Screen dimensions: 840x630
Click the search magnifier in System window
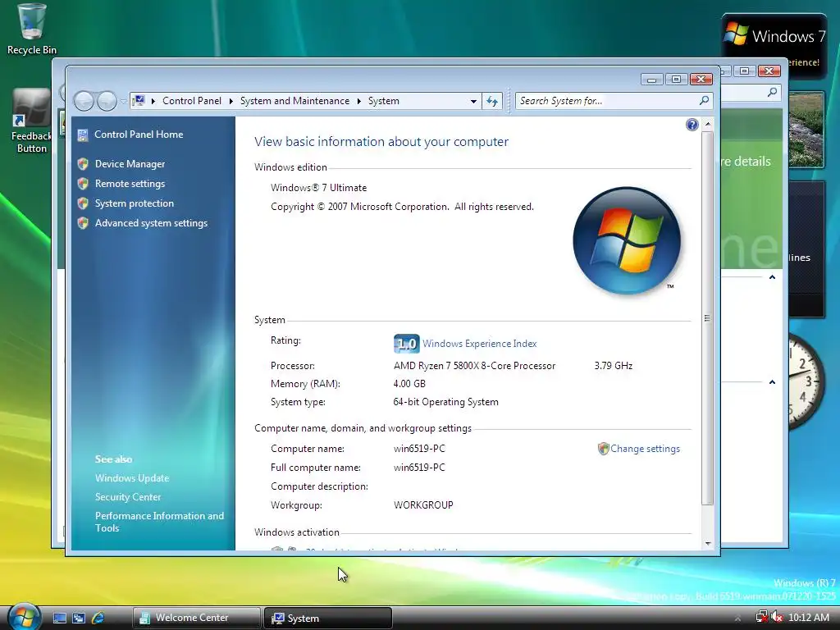(705, 100)
